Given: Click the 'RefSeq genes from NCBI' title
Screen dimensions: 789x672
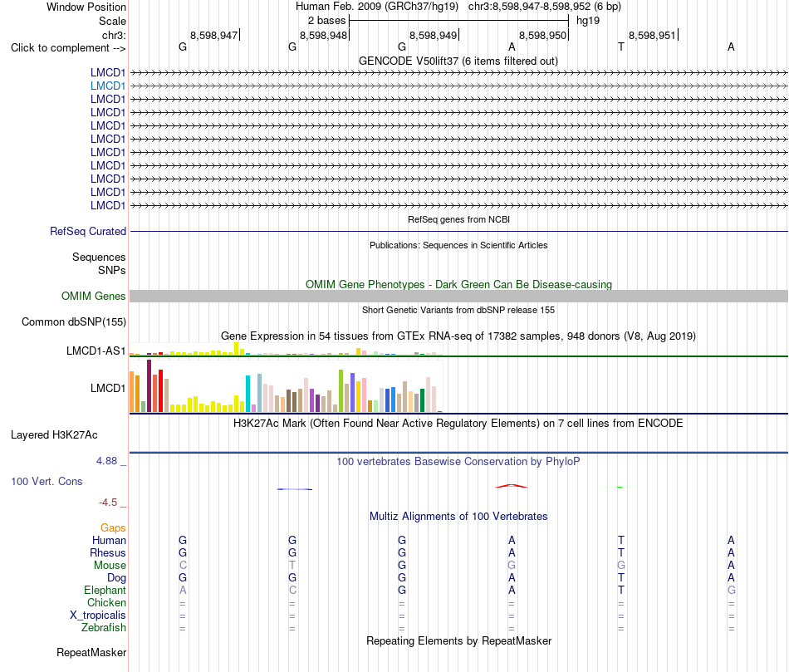Looking at the screenshot, I should (x=458, y=219).
